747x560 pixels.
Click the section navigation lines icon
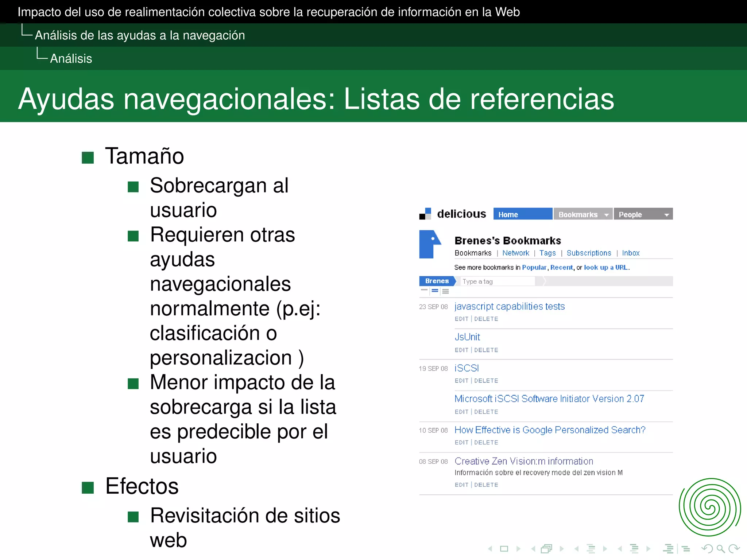tap(634, 549)
